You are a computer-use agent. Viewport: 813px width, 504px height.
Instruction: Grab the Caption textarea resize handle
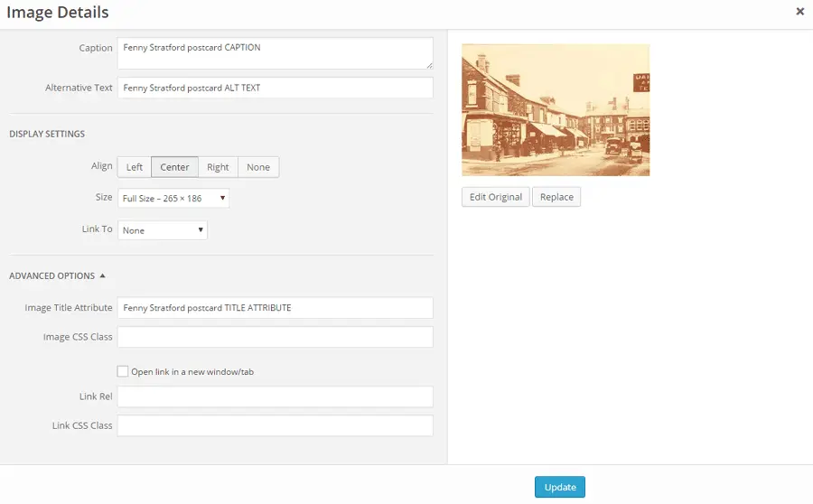coord(429,65)
